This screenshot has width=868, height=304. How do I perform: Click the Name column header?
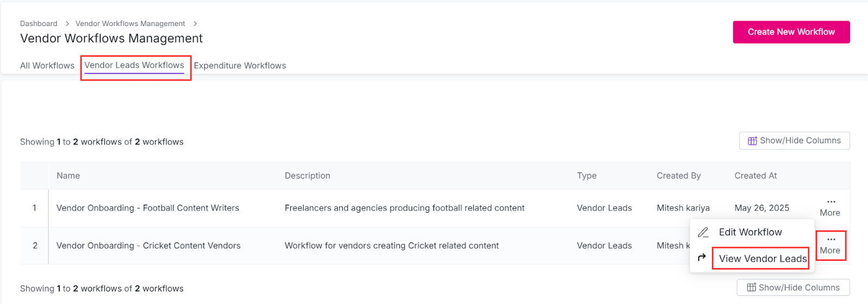pyautogui.click(x=68, y=176)
